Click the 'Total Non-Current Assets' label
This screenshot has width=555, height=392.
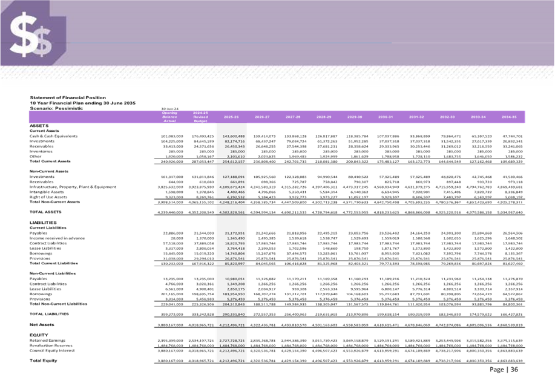click(x=54, y=201)
